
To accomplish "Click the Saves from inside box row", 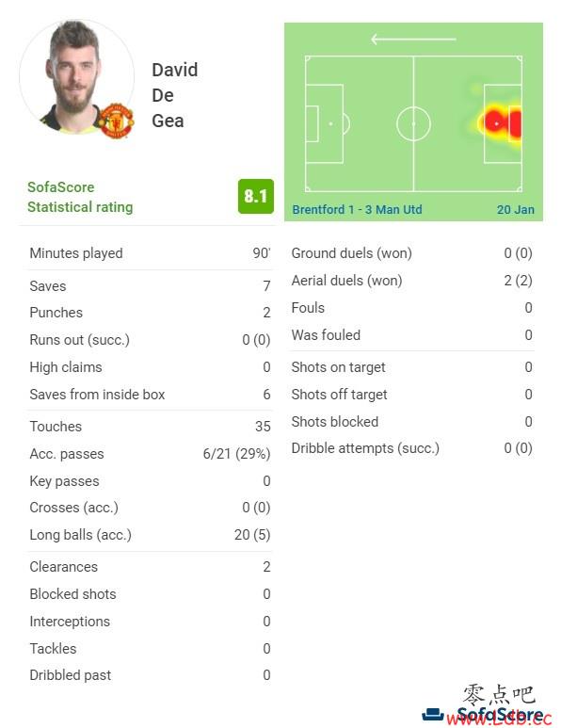I will click(x=150, y=395).
